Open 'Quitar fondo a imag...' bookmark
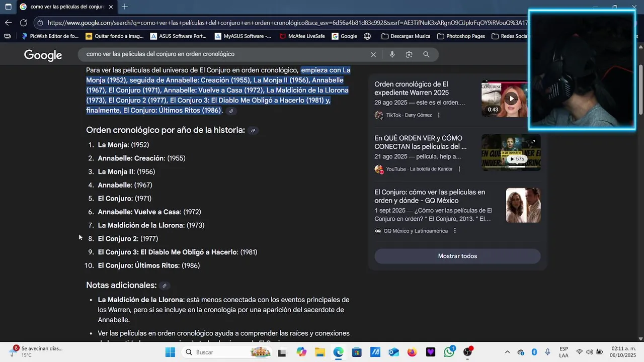 pyautogui.click(x=115, y=36)
